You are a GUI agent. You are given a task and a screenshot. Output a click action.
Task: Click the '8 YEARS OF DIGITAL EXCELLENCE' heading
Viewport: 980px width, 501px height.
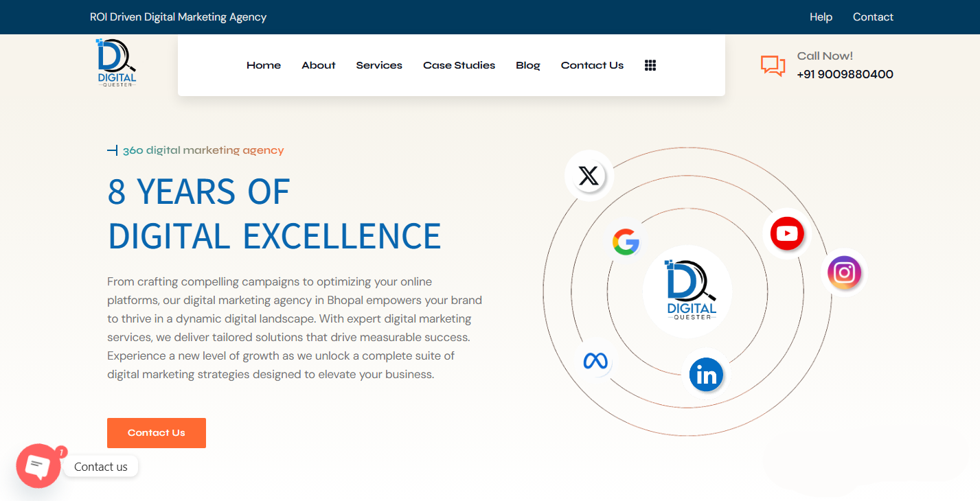274,214
